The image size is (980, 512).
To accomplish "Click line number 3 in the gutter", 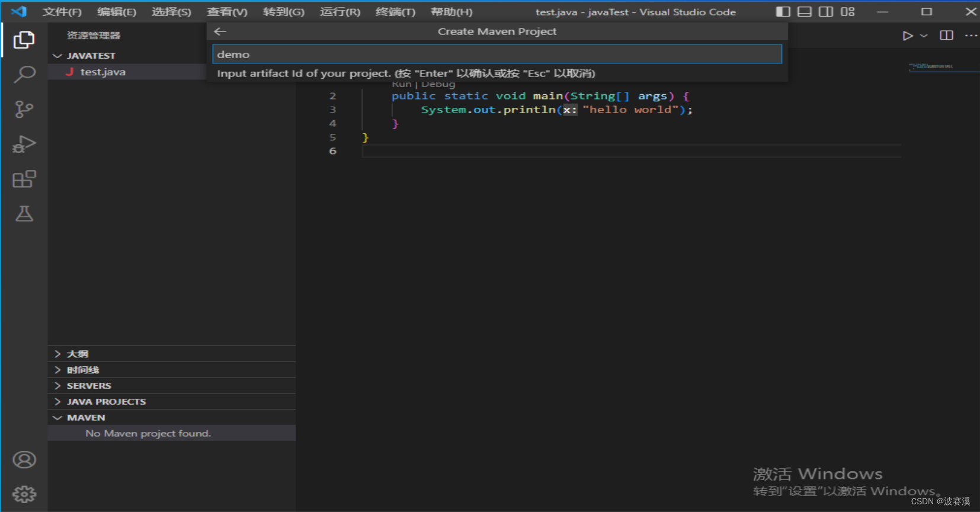I will pyautogui.click(x=332, y=110).
